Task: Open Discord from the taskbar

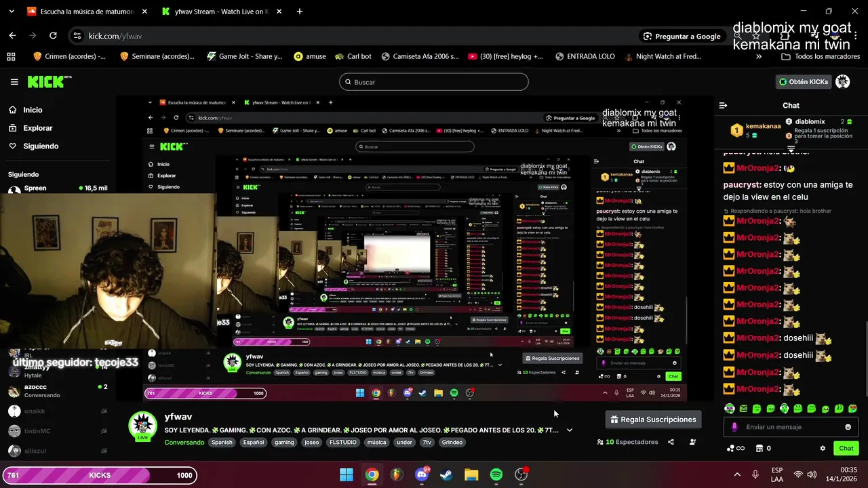Action: coord(422,475)
